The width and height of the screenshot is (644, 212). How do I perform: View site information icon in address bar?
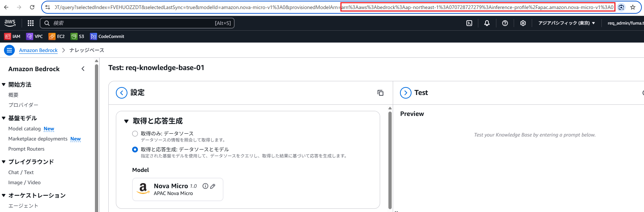point(48,7)
